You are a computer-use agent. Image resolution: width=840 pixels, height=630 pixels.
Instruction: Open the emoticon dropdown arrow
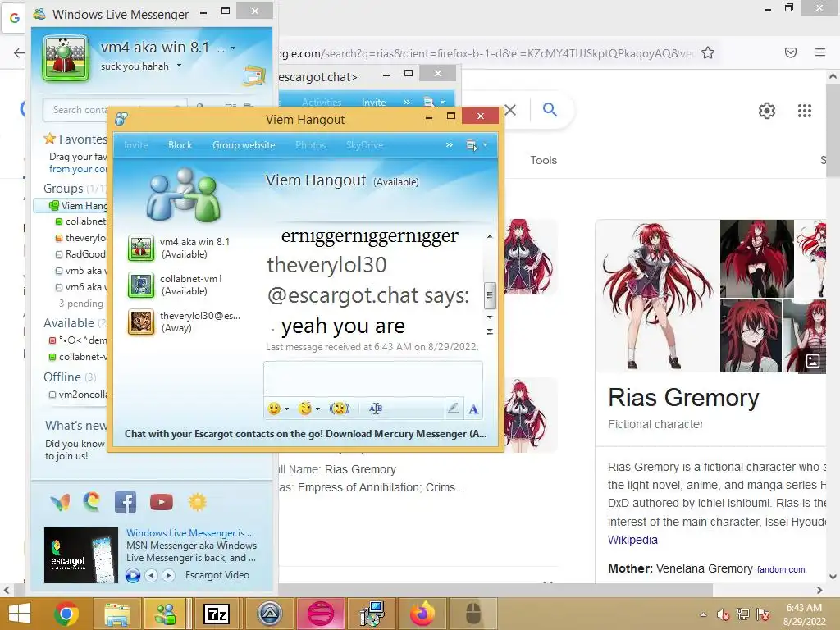[286, 409]
